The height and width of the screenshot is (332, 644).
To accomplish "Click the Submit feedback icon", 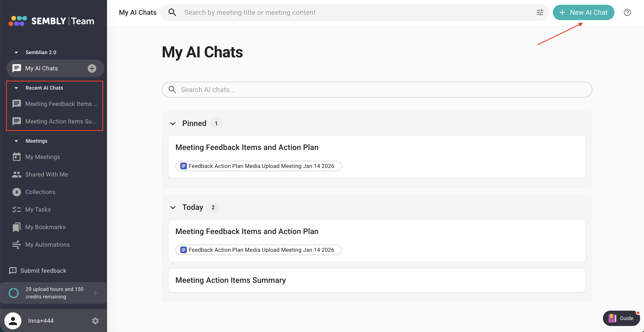I will pyautogui.click(x=13, y=271).
